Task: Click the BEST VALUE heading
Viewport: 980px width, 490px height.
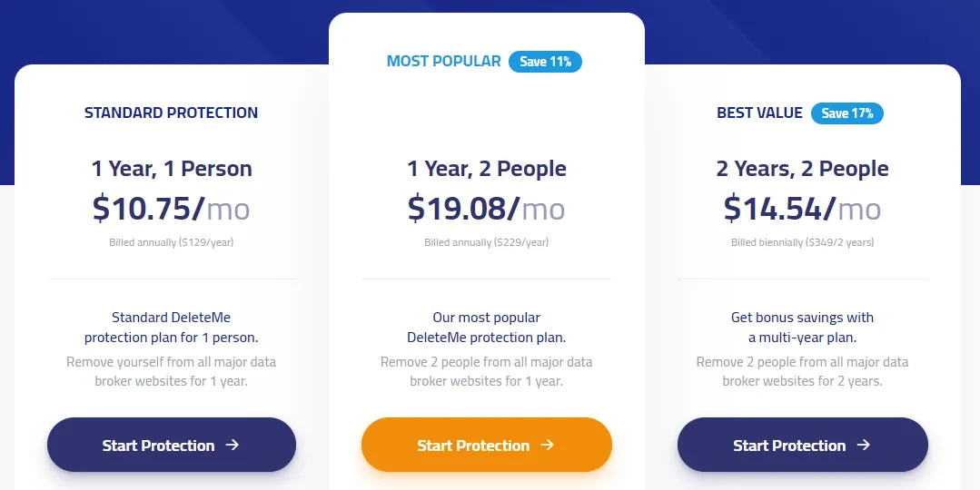Action: click(759, 113)
